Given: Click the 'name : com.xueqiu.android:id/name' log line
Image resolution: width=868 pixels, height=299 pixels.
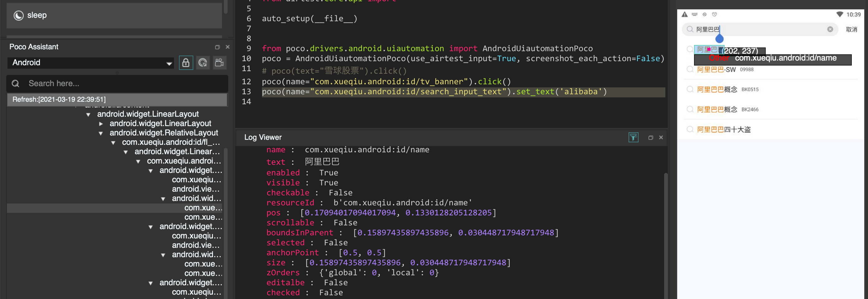Looking at the screenshot, I should point(348,149).
